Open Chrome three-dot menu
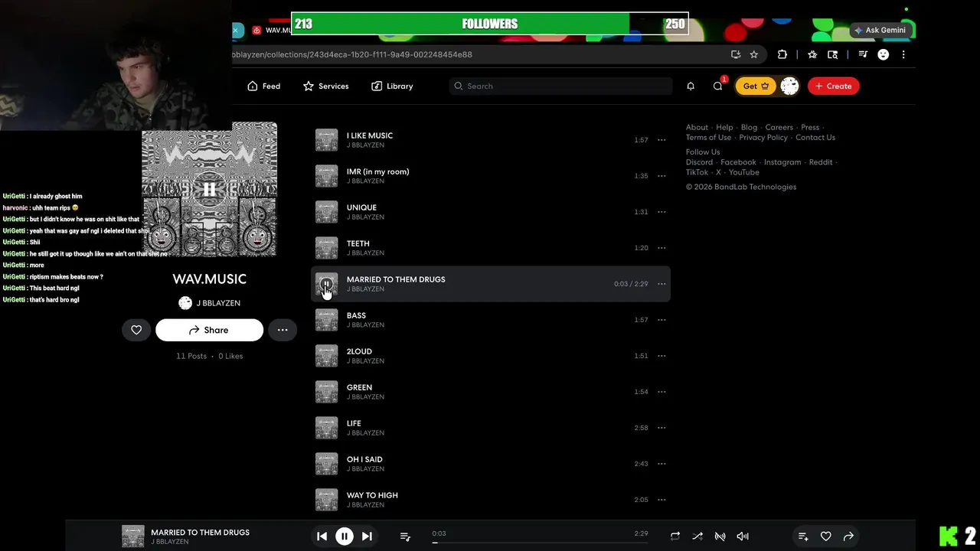Image resolution: width=980 pixels, height=551 pixels. [x=903, y=54]
